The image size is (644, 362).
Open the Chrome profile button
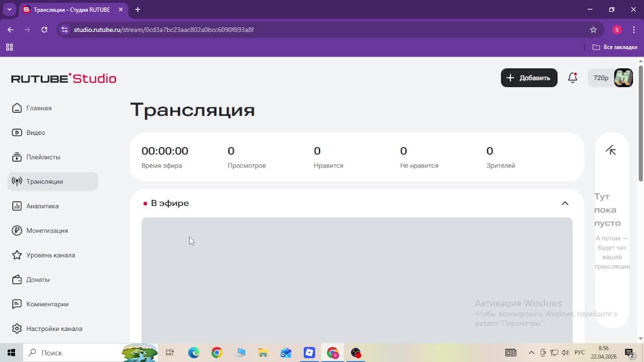[617, 30]
